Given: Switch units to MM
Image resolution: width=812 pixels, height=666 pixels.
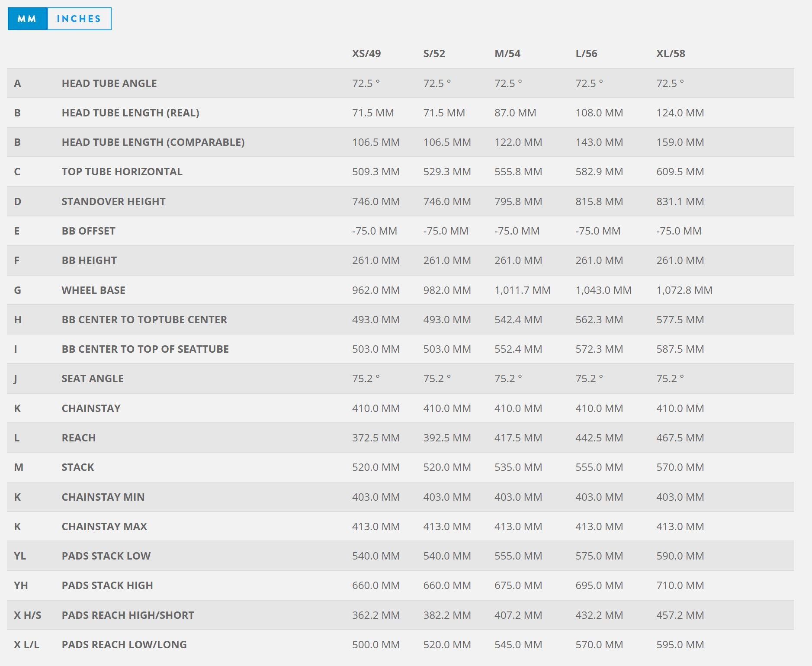Looking at the screenshot, I should [x=27, y=19].
